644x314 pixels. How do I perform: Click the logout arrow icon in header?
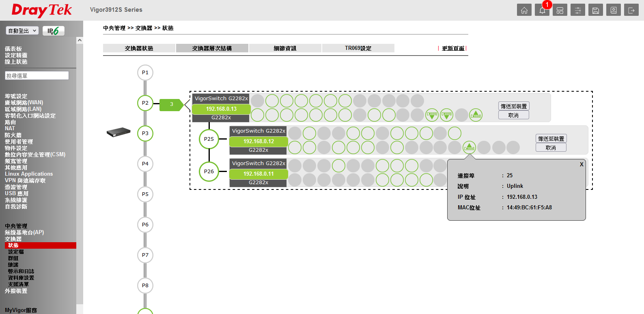[x=631, y=10]
